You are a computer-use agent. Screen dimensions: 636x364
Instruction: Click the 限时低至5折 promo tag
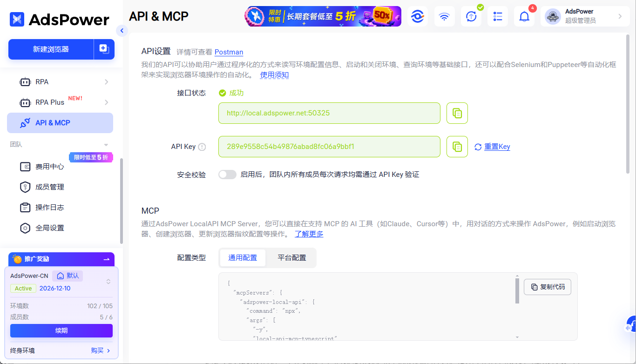[91, 157]
